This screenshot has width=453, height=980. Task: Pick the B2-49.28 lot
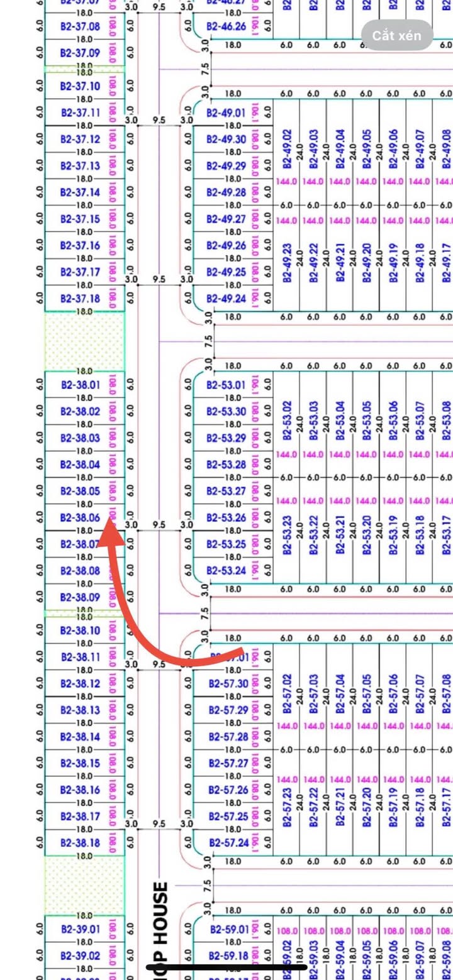226,192
